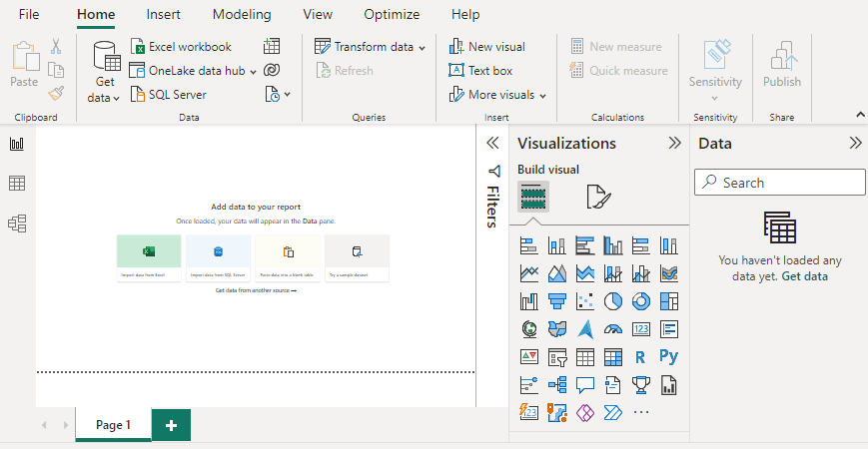Screen dimensions: 868x449
Task: Switch to the Optimize tab
Action: pos(392,15)
